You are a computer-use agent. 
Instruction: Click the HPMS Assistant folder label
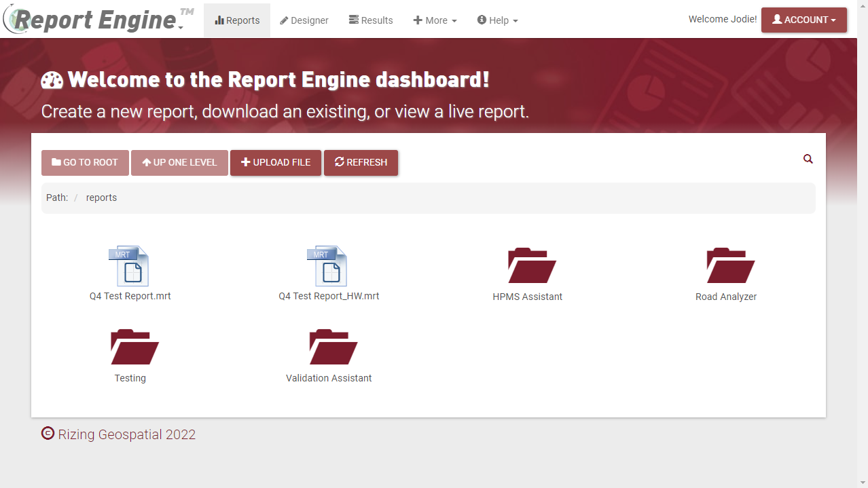(x=528, y=297)
